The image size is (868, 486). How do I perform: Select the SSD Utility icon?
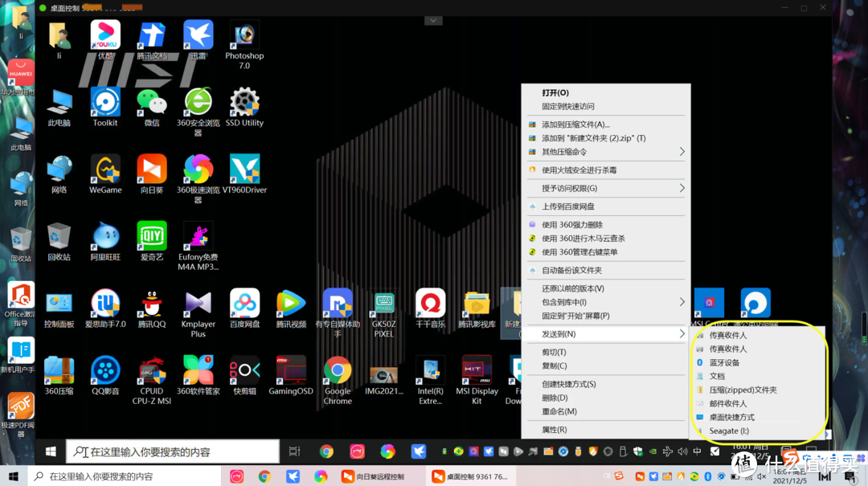click(244, 107)
